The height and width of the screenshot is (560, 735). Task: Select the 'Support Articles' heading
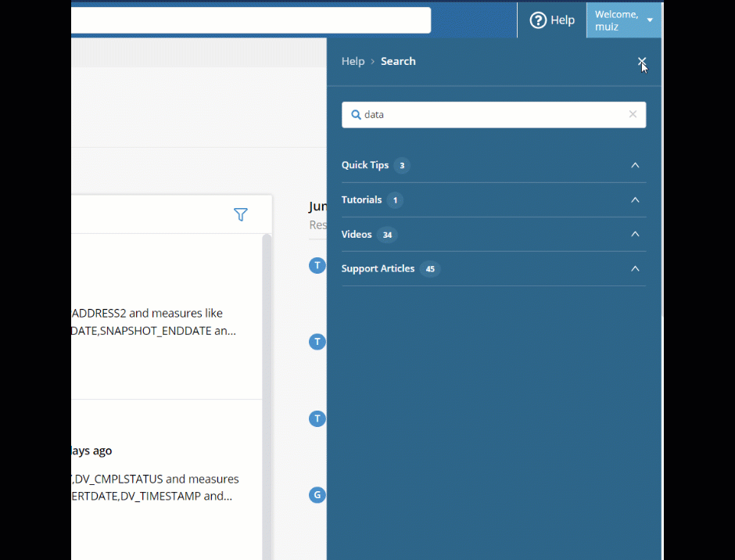pyautogui.click(x=378, y=269)
